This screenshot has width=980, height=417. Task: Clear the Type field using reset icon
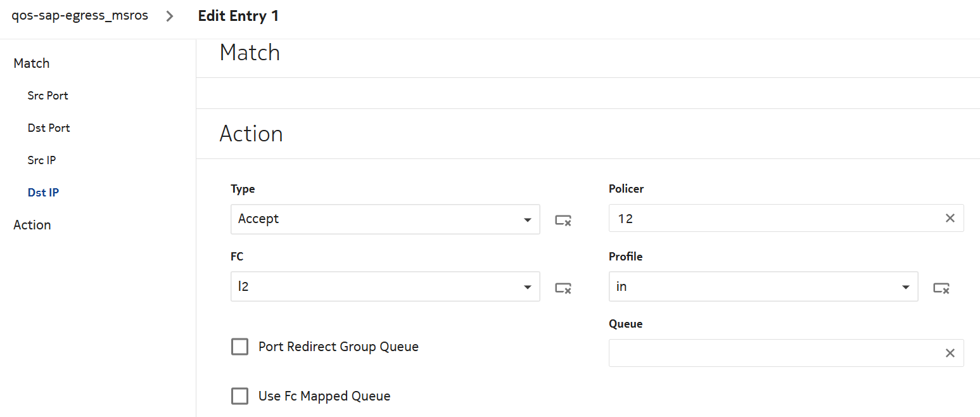(x=563, y=220)
